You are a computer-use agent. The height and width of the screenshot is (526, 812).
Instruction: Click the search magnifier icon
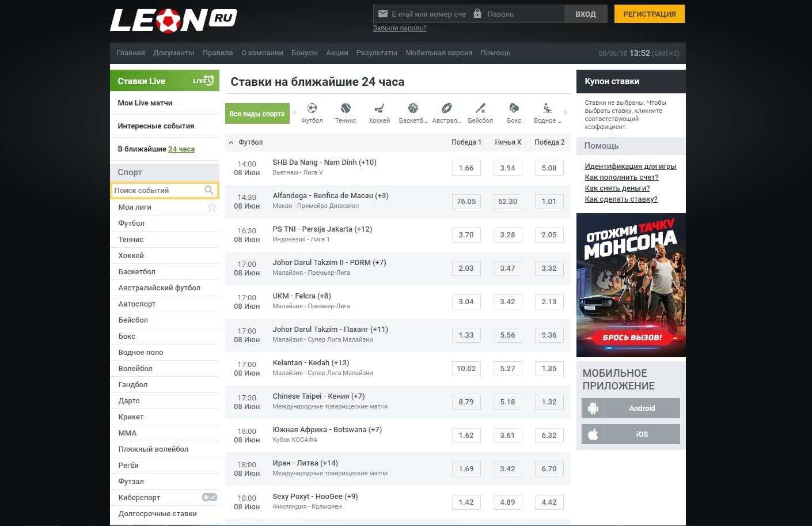209,190
